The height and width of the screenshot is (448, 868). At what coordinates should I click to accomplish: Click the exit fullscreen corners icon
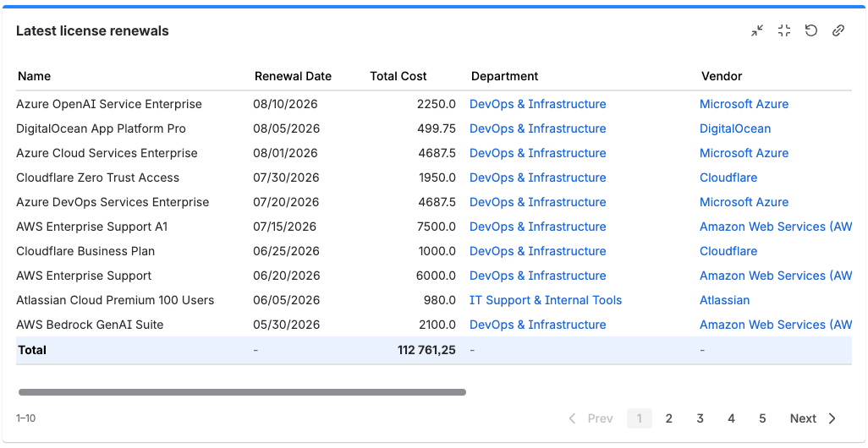pyautogui.click(x=784, y=31)
